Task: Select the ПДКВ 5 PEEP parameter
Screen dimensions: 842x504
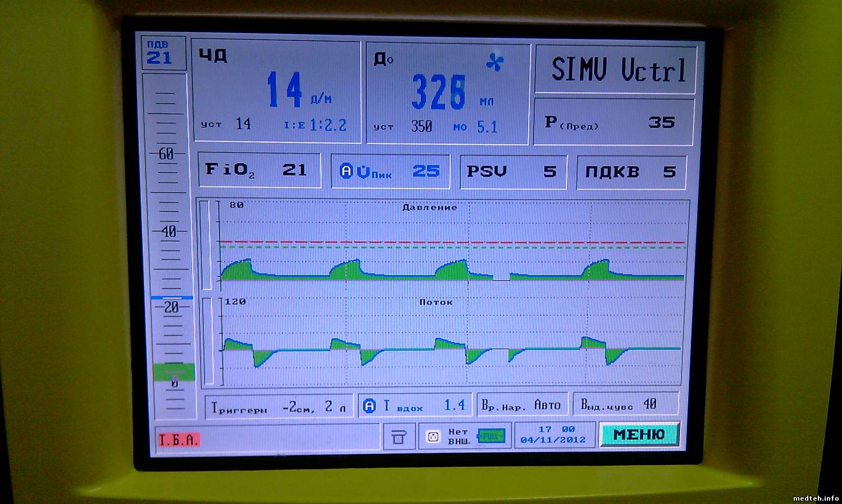Action: (x=631, y=172)
